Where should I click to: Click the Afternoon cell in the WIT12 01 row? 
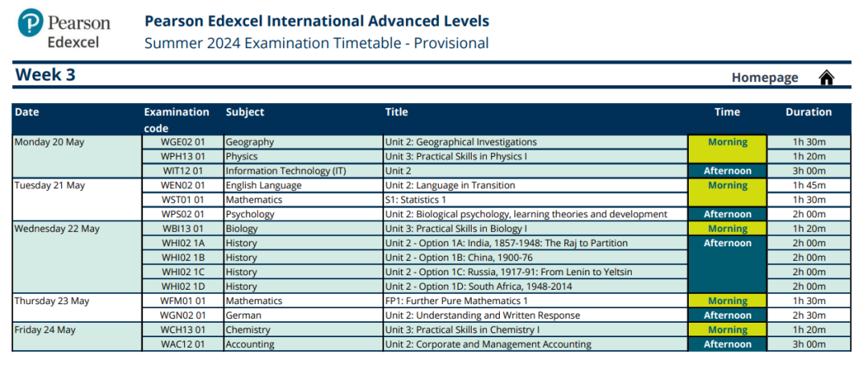(727, 171)
